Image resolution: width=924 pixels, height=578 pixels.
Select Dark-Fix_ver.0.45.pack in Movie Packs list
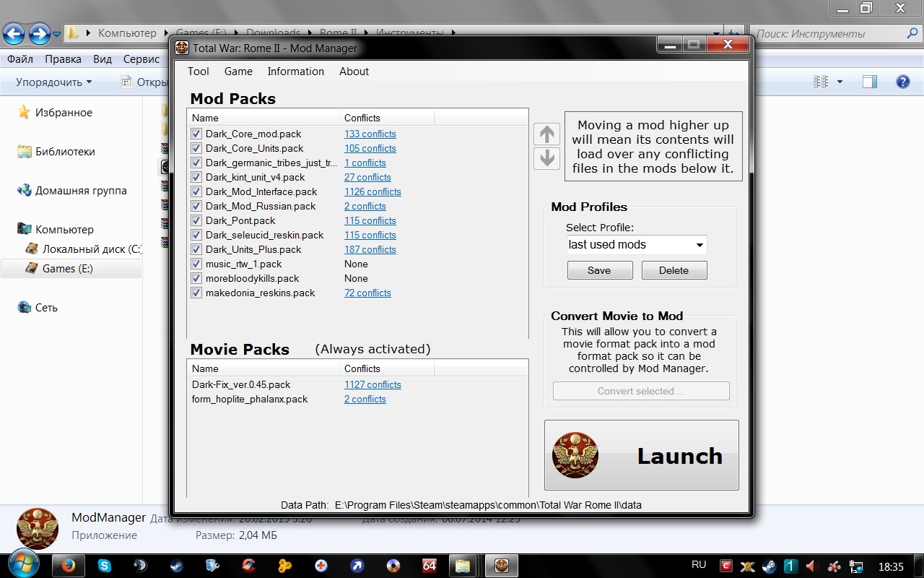[241, 384]
